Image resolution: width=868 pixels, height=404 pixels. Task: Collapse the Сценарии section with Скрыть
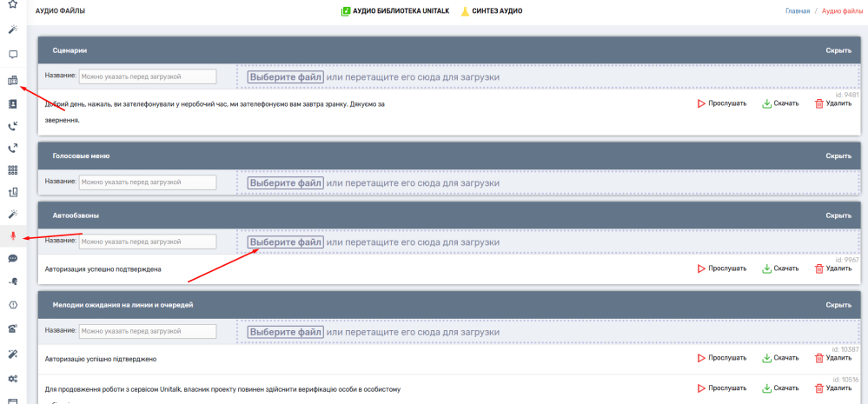click(838, 50)
